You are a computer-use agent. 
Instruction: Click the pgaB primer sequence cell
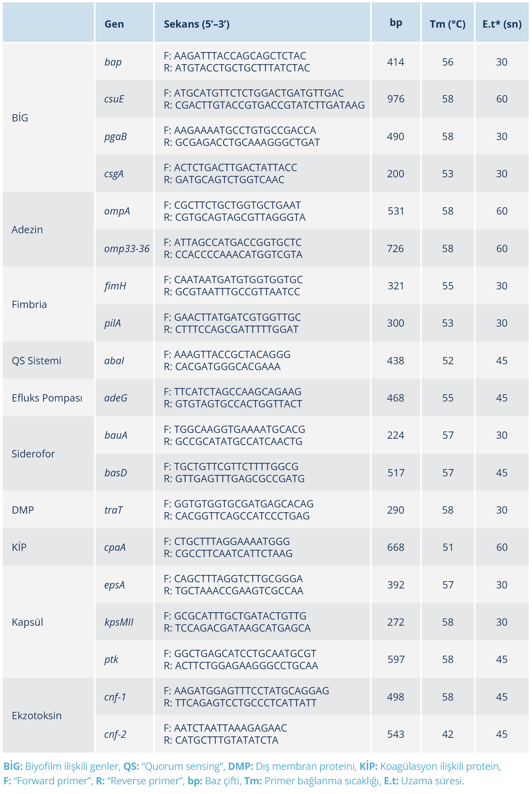(241, 137)
